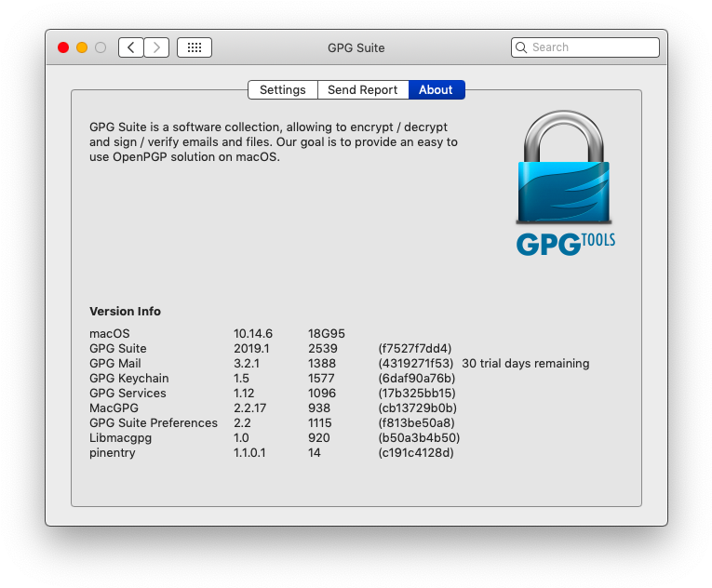Click the 'MacGPG' row label
The width and height of the screenshot is (712, 588).
coord(114,408)
